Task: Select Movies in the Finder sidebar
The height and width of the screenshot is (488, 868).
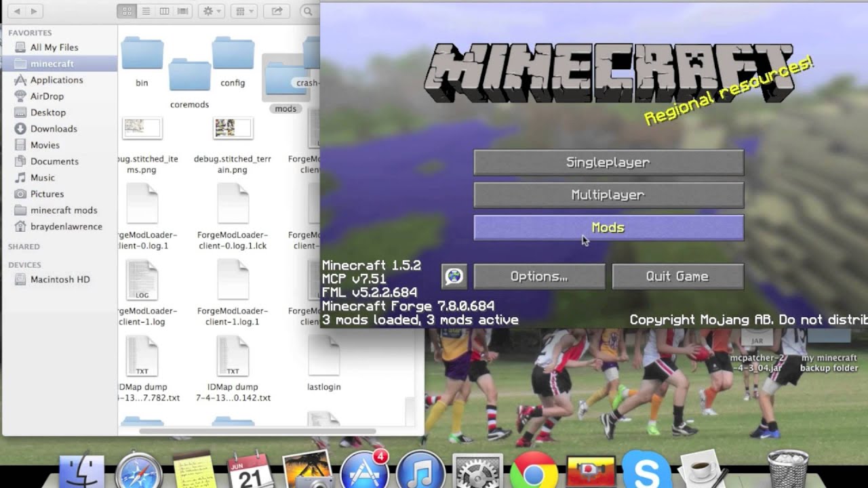Action: coord(45,145)
